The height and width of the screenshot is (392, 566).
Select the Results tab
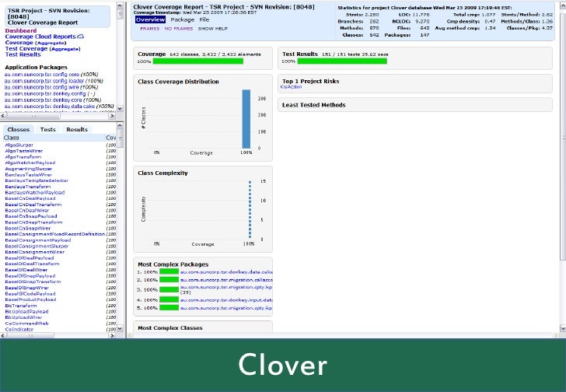(77, 129)
